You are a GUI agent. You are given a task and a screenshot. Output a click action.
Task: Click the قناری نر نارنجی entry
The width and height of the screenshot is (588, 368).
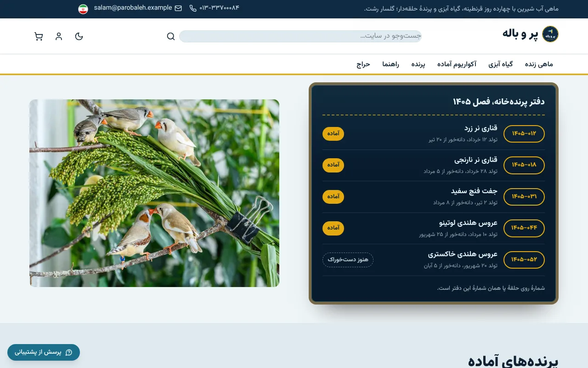coord(476,160)
